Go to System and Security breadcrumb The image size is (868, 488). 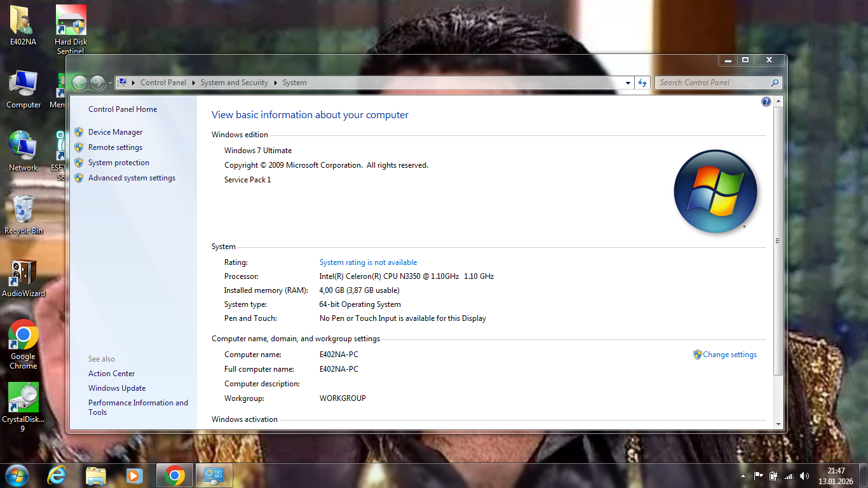coord(234,83)
